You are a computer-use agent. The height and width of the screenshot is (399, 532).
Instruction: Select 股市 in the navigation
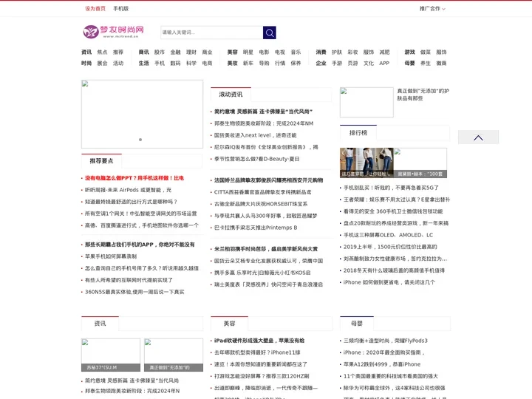160,52
